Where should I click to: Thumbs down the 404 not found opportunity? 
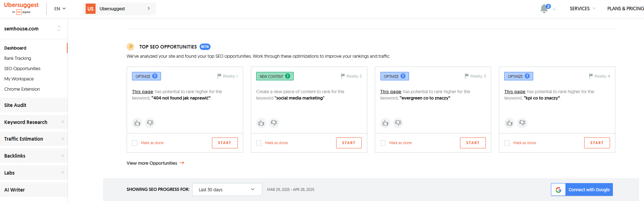(x=150, y=123)
